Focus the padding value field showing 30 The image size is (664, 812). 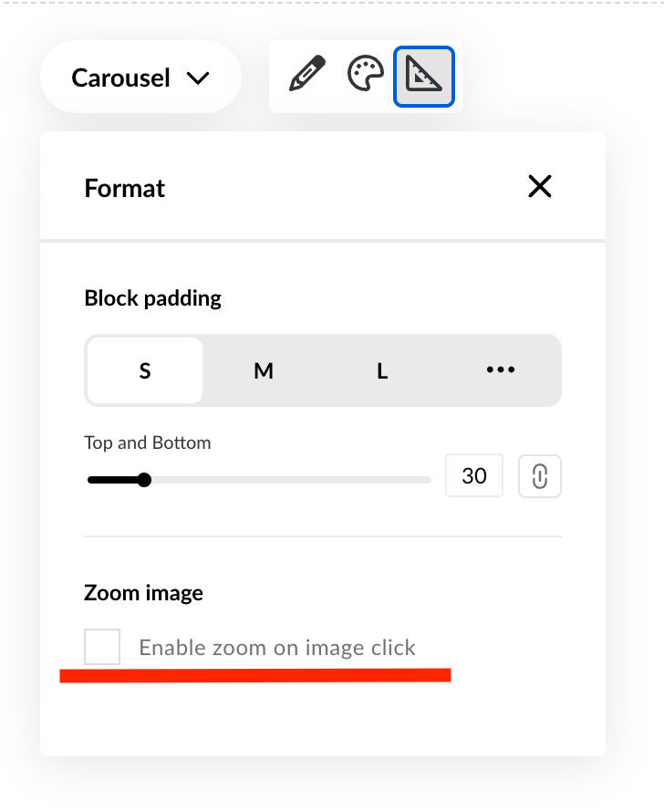point(473,476)
